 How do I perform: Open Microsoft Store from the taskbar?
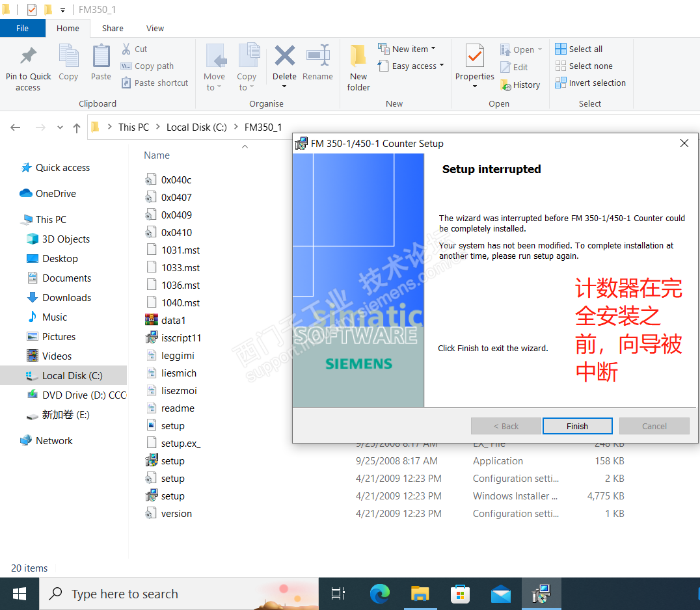pos(460,594)
